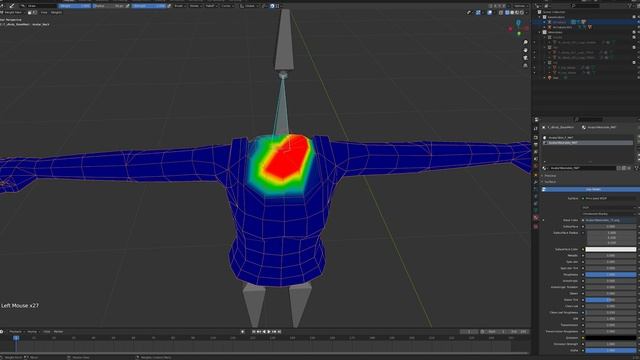Viewport: 640px width, 360px height.
Task: Click the viewport zoom magnifier icon
Action: pyautogui.click(x=525, y=42)
